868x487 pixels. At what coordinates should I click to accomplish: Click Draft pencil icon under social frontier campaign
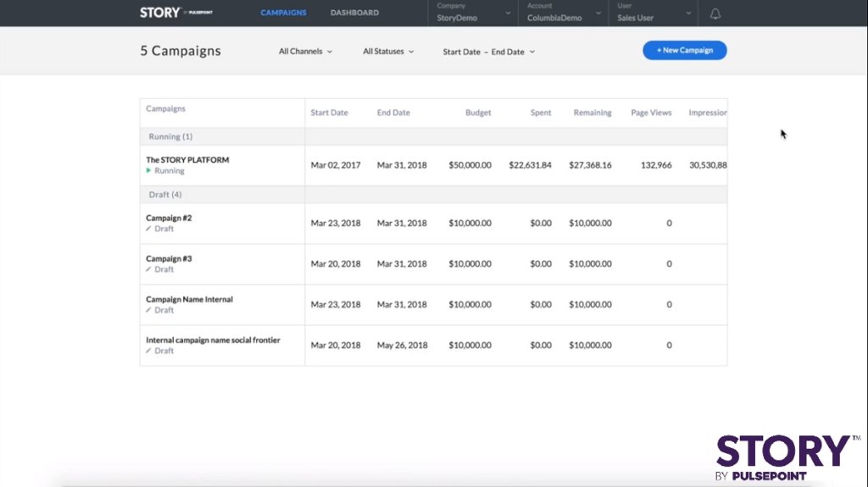coord(148,351)
